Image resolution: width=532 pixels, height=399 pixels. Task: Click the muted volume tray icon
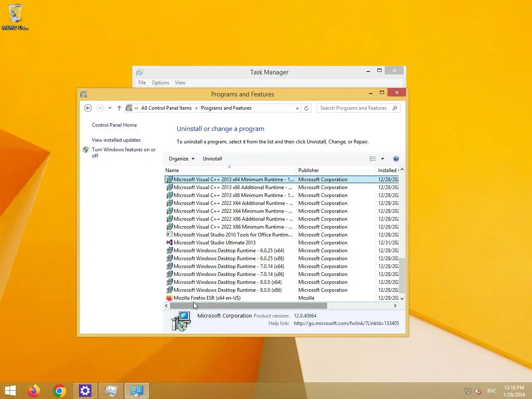point(478,391)
